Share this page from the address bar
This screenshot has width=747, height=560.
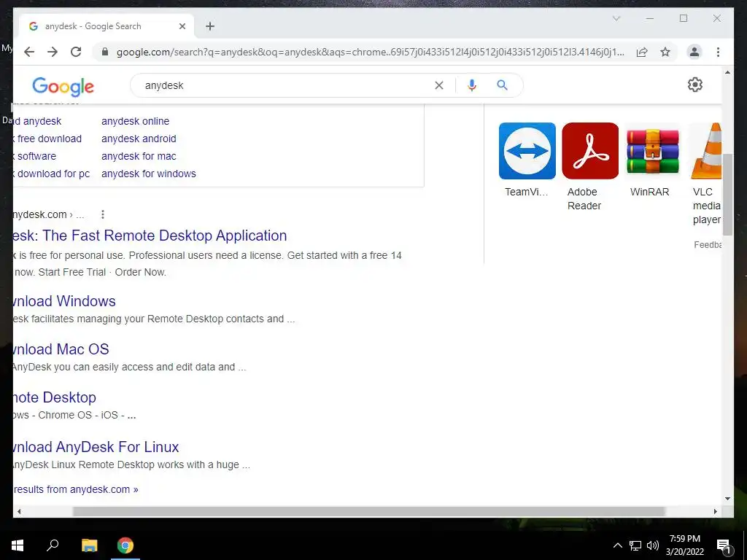[642, 52]
